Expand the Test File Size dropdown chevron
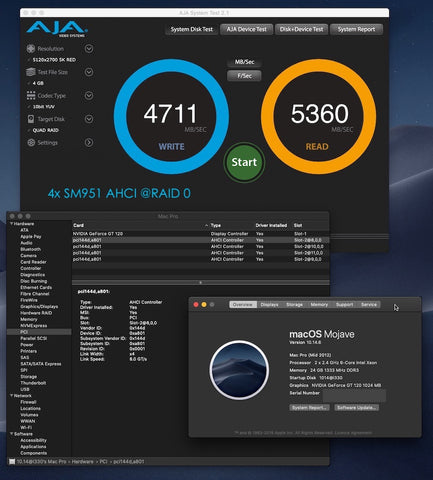The image size is (433, 480). click(x=89, y=72)
